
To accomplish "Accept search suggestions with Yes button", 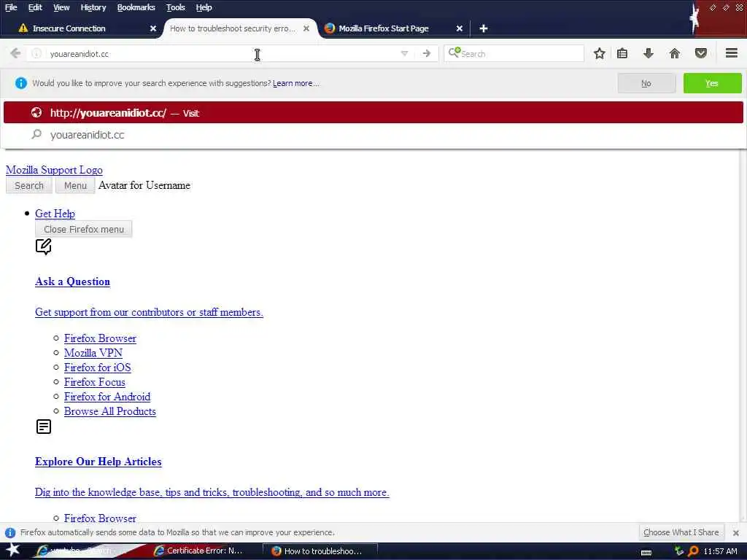I will pos(712,83).
